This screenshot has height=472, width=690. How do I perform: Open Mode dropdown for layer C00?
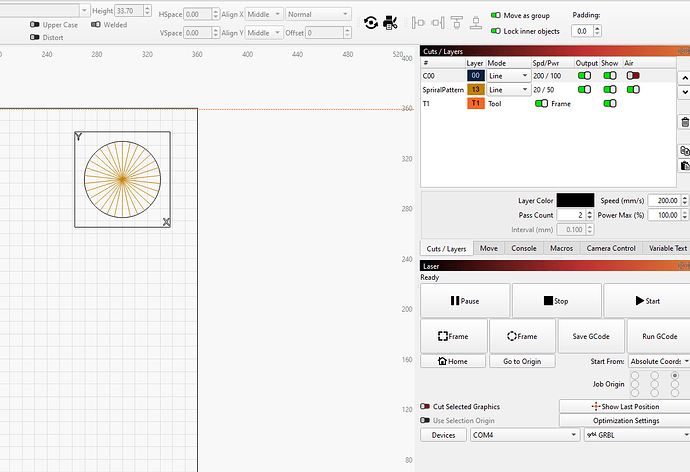tap(508, 76)
